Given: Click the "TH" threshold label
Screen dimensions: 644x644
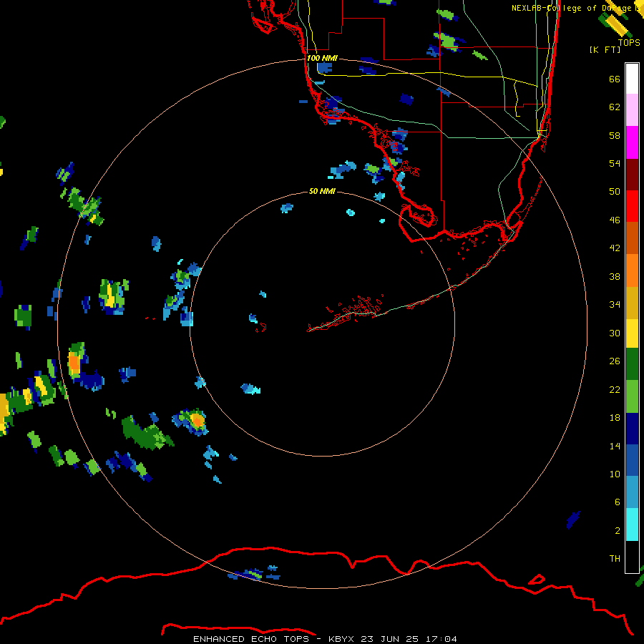Looking at the screenshot, I should click(615, 558).
